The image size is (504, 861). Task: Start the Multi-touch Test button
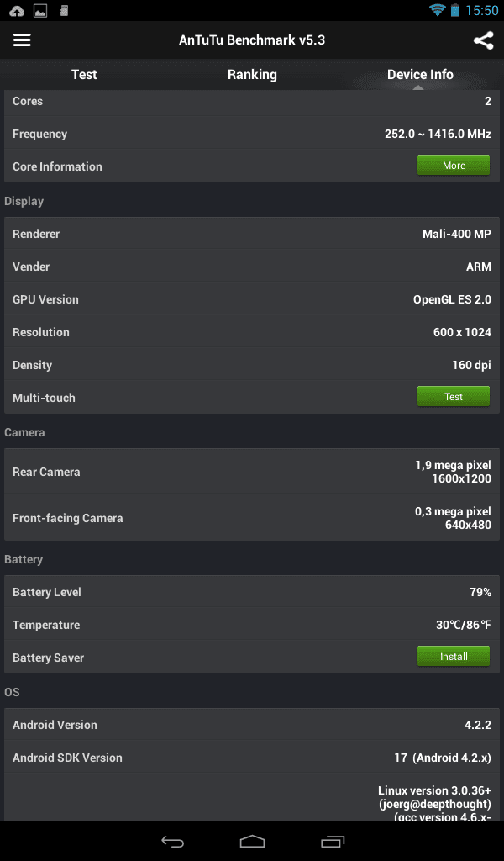tap(454, 397)
